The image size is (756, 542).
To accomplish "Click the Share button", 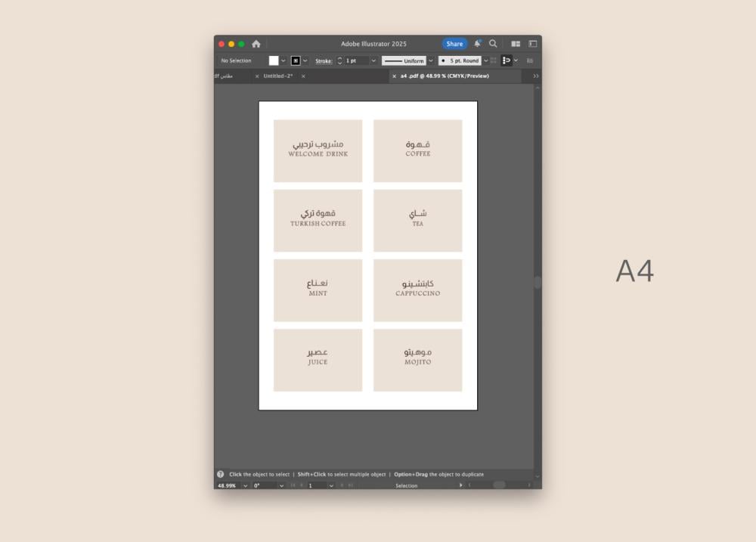I will pos(454,44).
